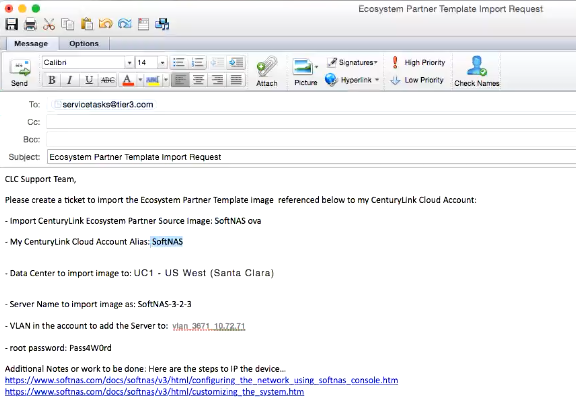Mark message as High Priority
The height and width of the screenshot is (413, 576).
[418, 62]
